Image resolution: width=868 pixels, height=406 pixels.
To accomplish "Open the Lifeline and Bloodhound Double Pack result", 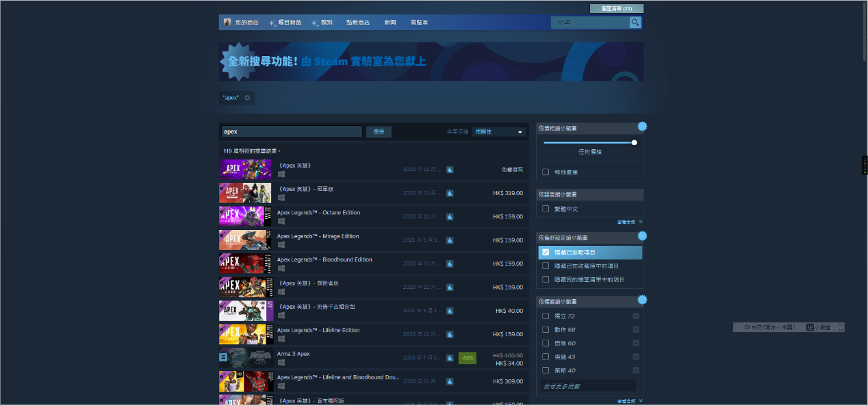I will pyautogui.click(x=373, y=381).
